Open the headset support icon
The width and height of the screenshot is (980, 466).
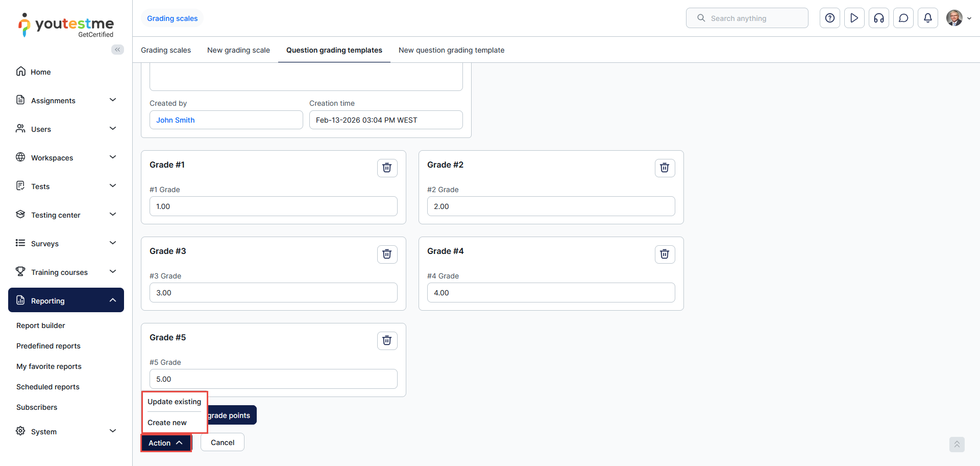(x=878, y=18)
